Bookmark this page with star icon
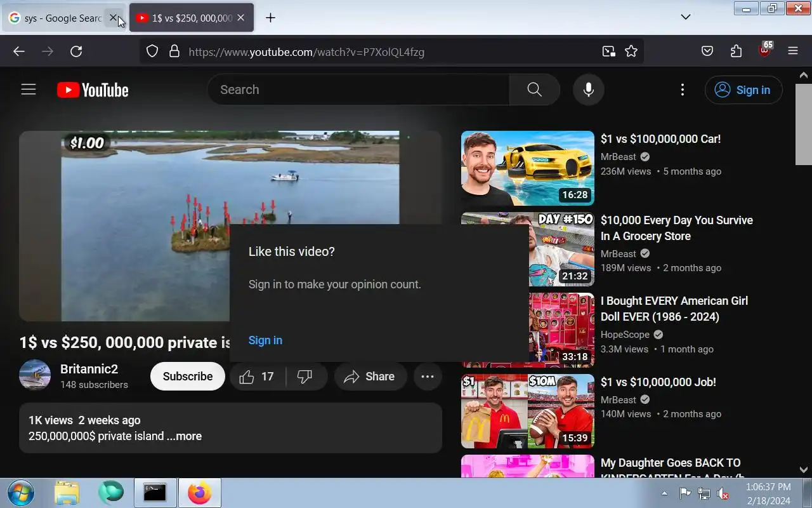This screenshot has width=812, height=508. click(x=631, y=51)
